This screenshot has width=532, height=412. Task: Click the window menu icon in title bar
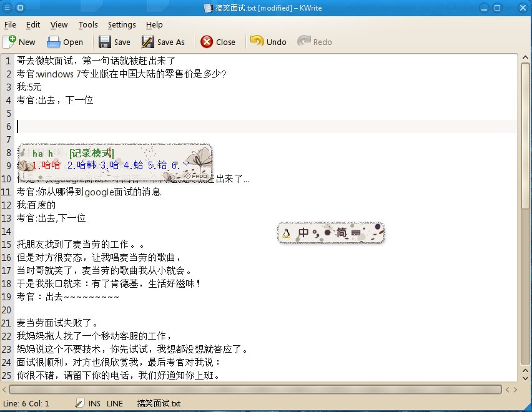tap(7, 7)
